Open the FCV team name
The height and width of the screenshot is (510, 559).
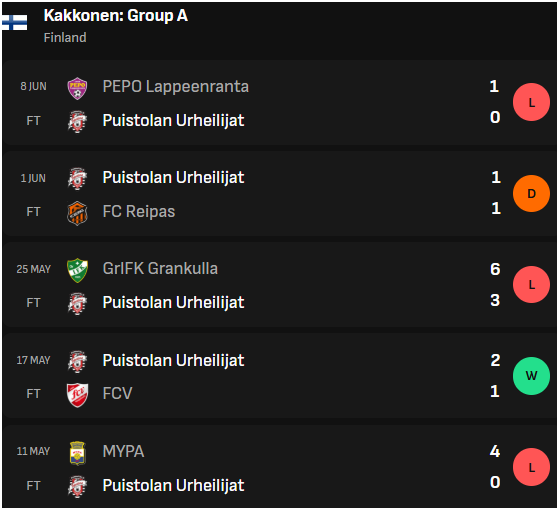117,393
